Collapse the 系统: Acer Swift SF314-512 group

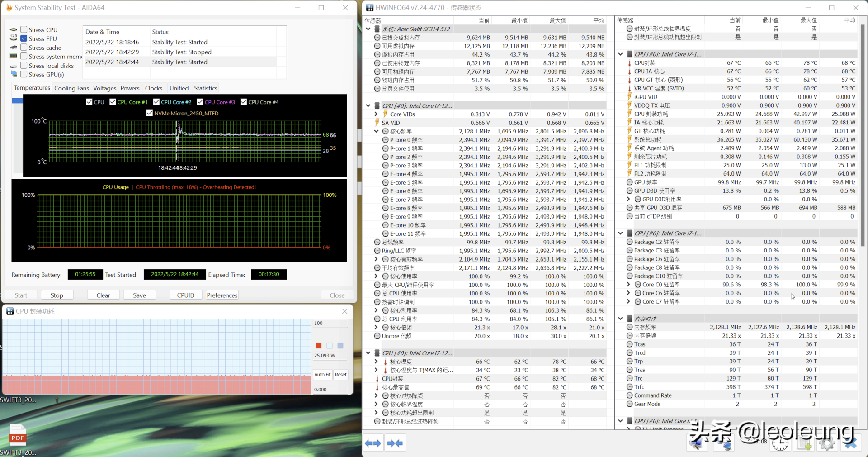click(368, 29)
